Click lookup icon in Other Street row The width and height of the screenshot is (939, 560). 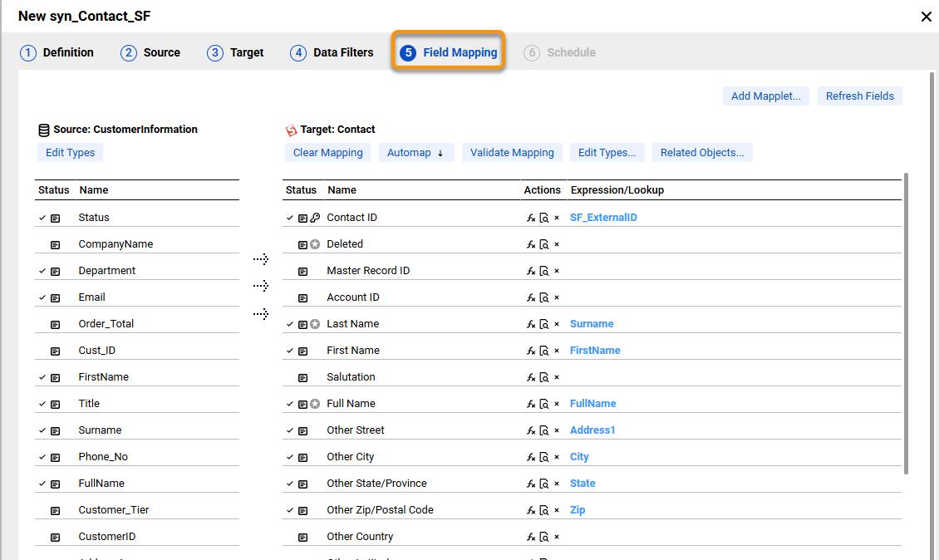click(543, 430)
